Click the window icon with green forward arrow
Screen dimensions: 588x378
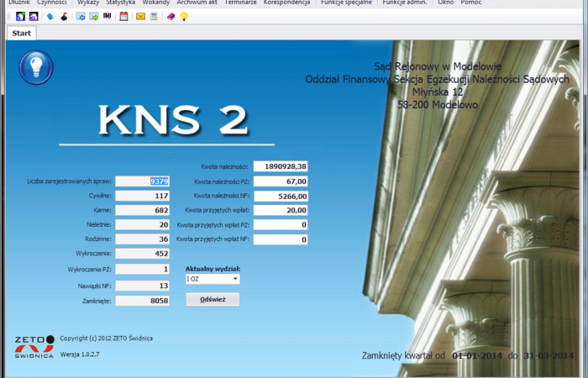(x=94, y=17)
